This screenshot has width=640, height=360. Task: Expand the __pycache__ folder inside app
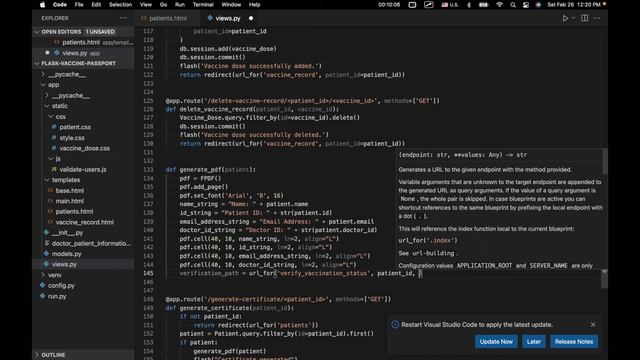(71, 96)
